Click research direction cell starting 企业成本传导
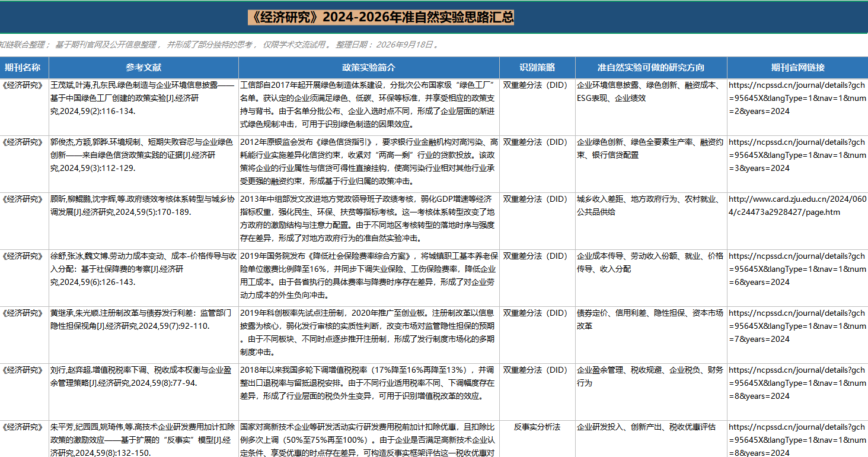Screen dimensions: 868x457 click(651, 278)
